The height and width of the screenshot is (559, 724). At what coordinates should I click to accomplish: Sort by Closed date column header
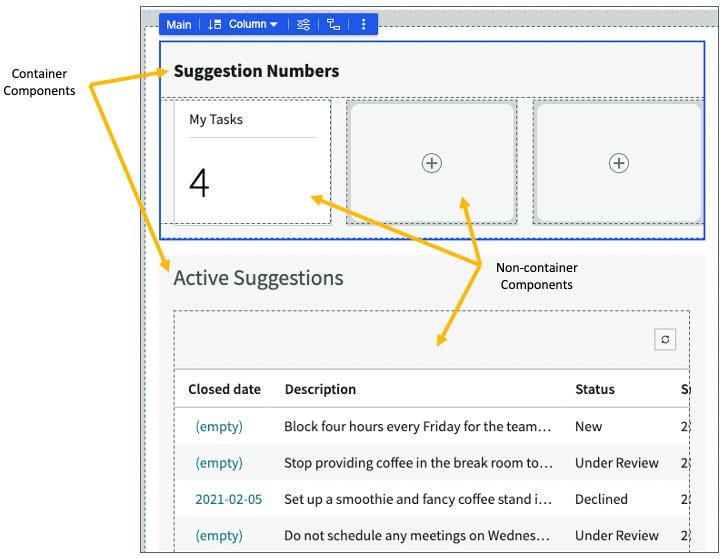click(224, 390)
